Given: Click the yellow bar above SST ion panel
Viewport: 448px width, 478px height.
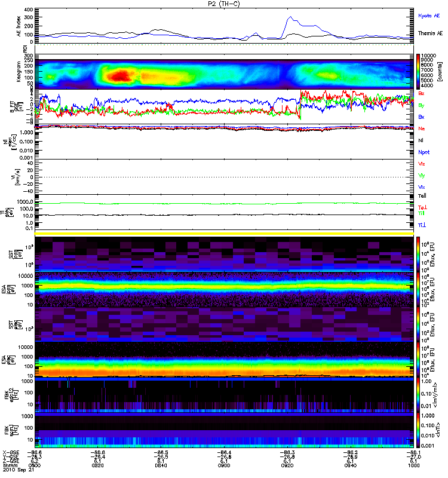Looking at the screenshot, I should click(x=225, y=234).
